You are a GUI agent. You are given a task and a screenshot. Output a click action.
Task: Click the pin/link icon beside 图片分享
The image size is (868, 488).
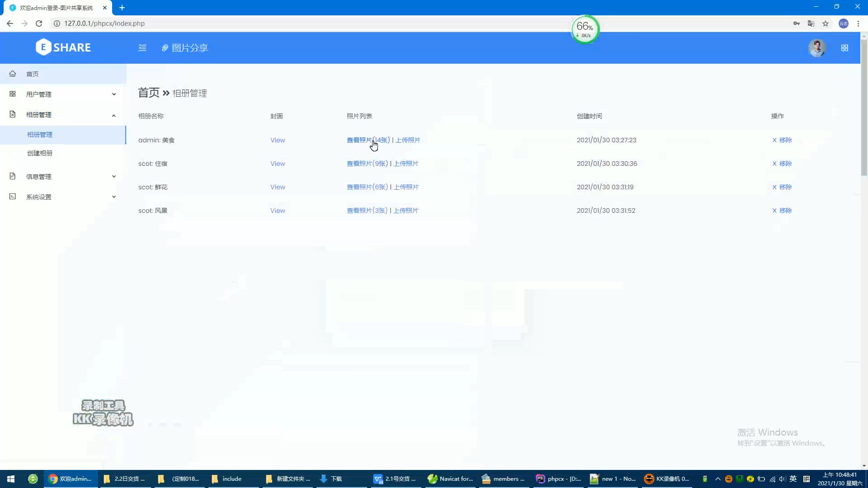click(x=165, y=47)
